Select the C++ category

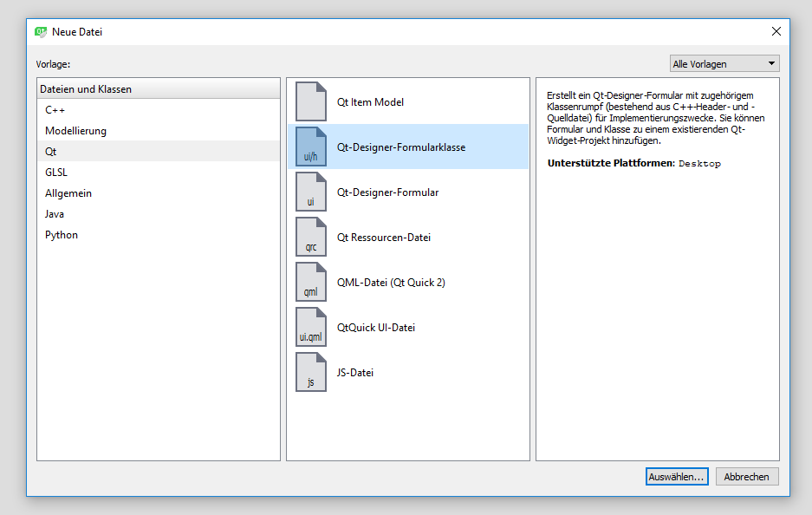(159, 110)
